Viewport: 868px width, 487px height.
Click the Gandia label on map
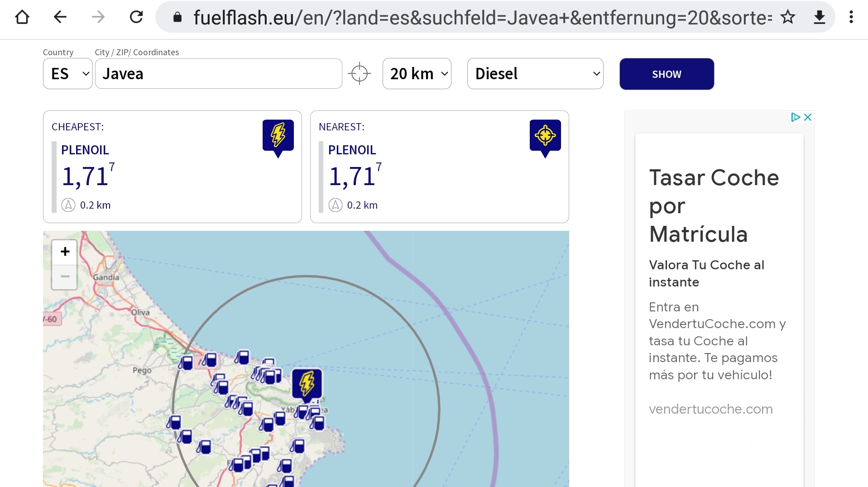[106, 277]
